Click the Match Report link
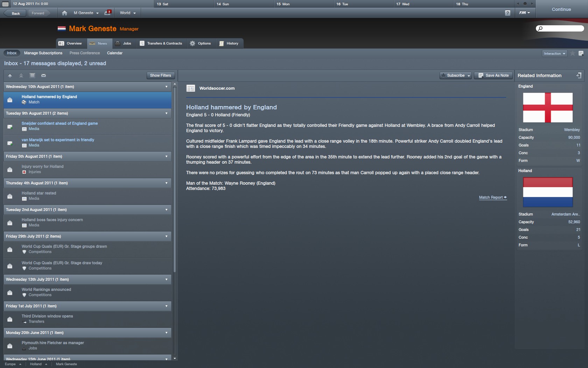The width and height of the screenshot is (588, 368). 493,197
